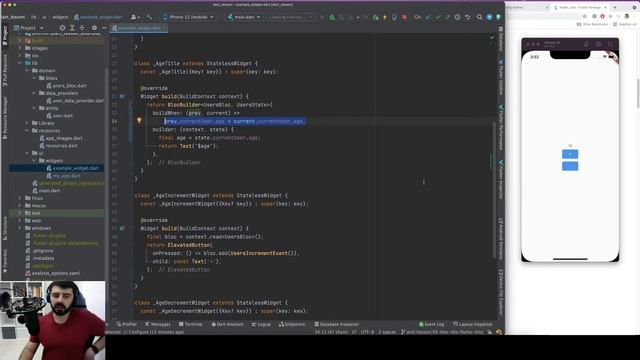Open .gitignore in project tree
This screenshot has height=360, width=640.
click(x=39, y=251)
